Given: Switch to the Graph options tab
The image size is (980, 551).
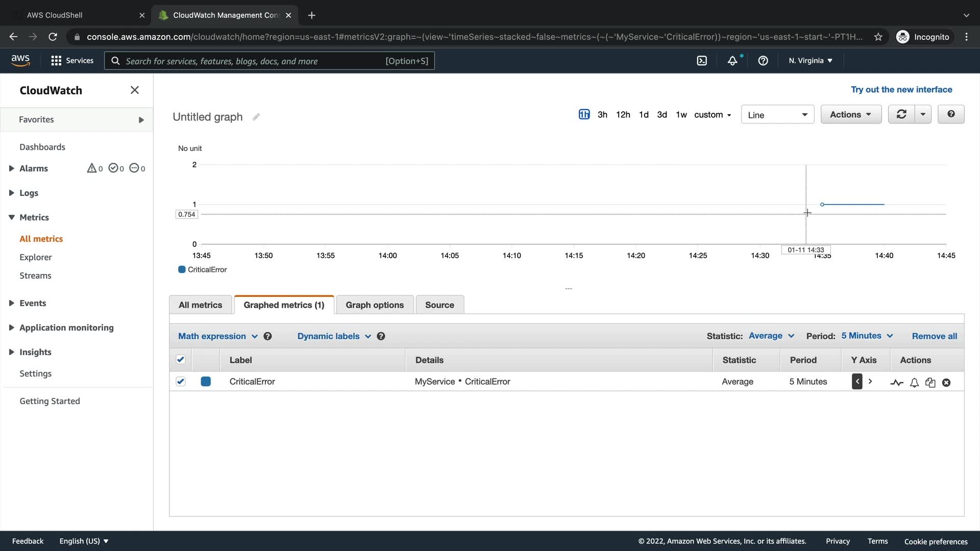Looking at the screenshot, I should (x=375, y=305).
